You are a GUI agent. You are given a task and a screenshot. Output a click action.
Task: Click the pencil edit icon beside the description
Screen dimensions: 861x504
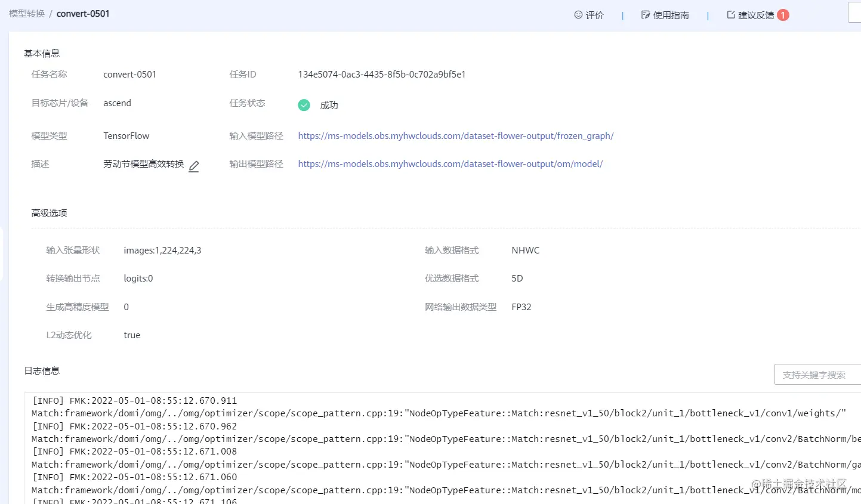click(x=194, y=166)
